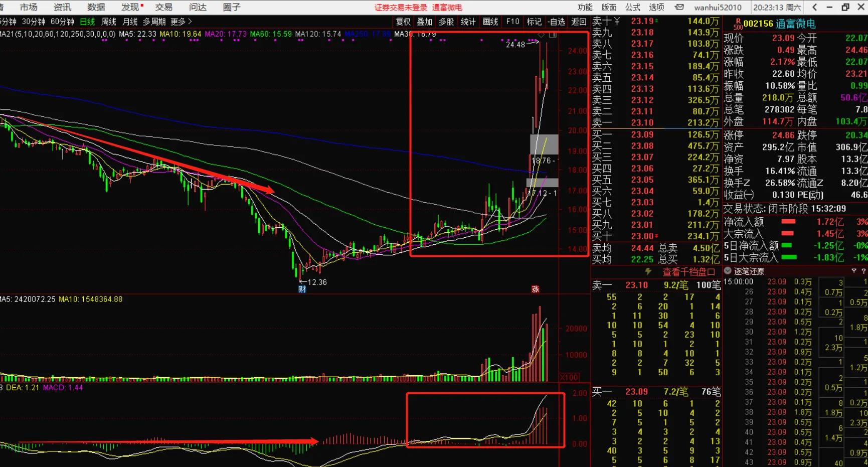This screenshot has width=868, height=467.
Task: Click the MA60: 15.59 indicator value
Action: [271, 34]
